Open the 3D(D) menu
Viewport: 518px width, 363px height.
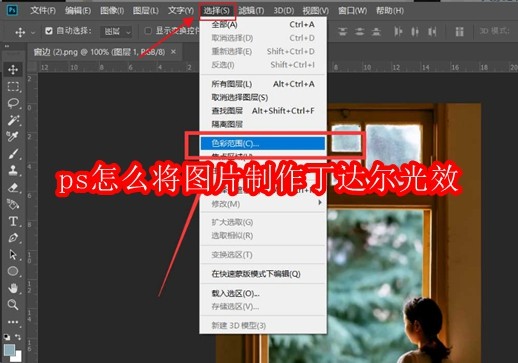pos(284,11)
